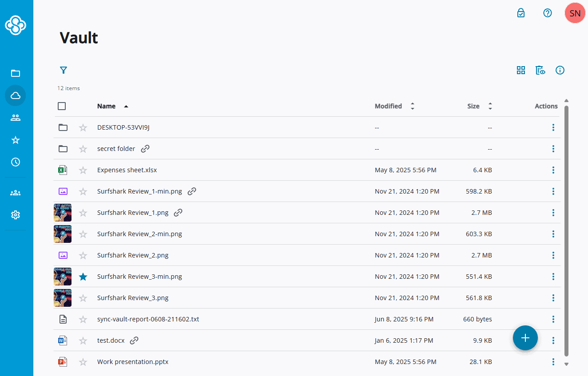Open sync-vault-report-0608-211602.txt file name

tap(148, 319)
